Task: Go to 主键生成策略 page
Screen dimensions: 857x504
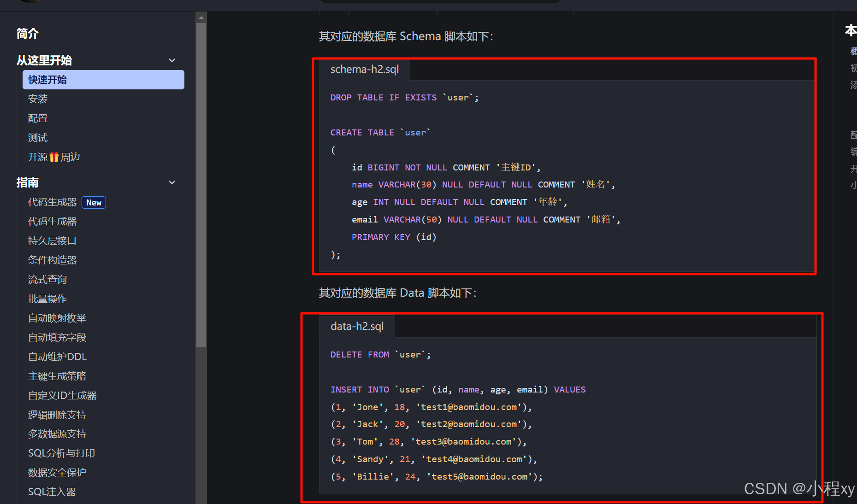Action: tap(57, 376)
